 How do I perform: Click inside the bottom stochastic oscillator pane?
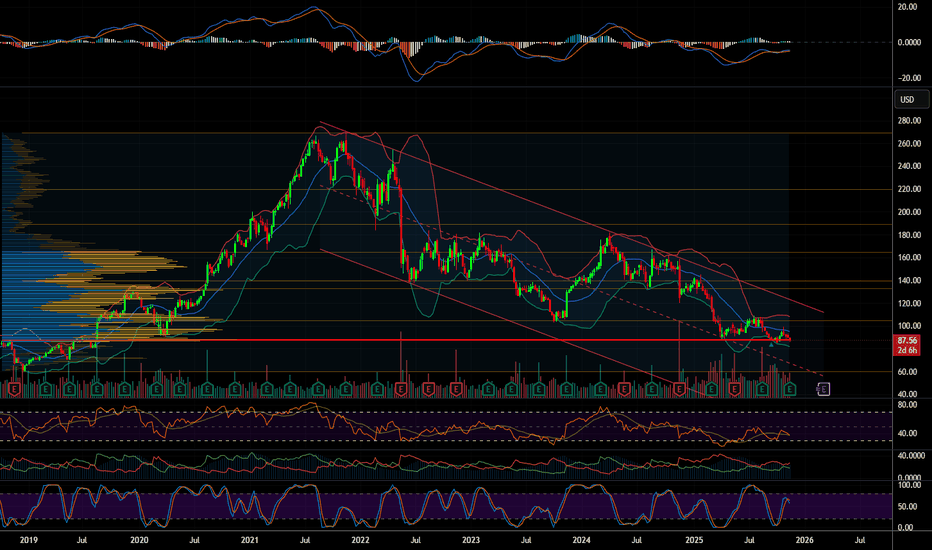point(400,505)
